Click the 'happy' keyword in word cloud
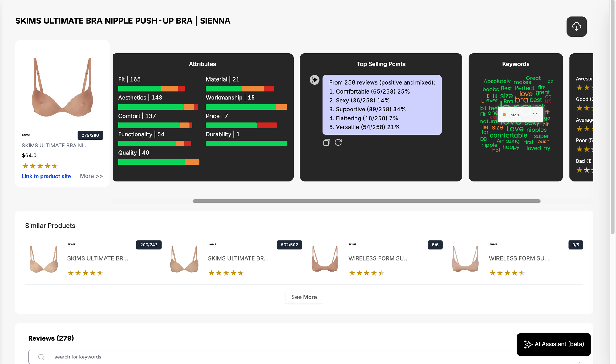This screenshot has height=364, width=616. coord(511,147)
